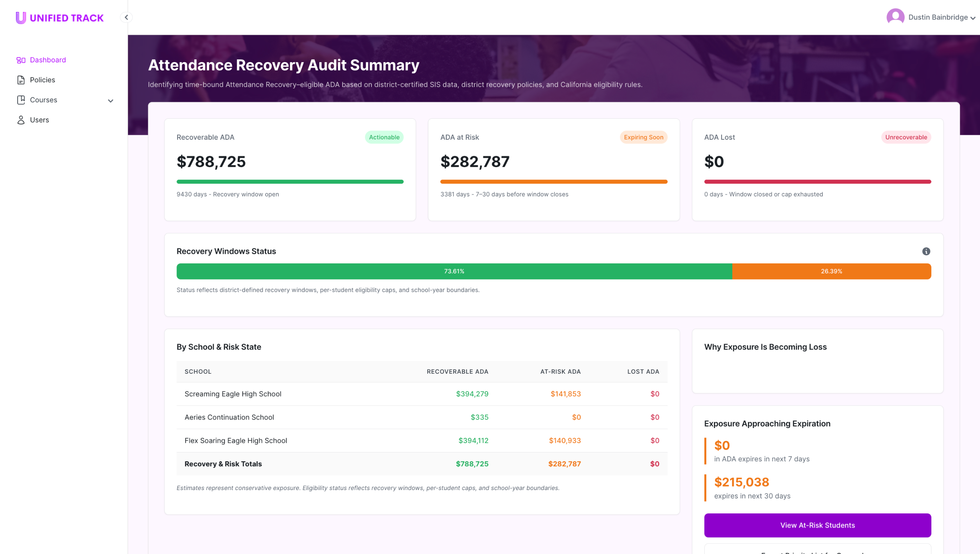Image resolution: width=980 pixels, height=554 pixels.
Task: Open the Policies menu item
Action: (42, 80)
